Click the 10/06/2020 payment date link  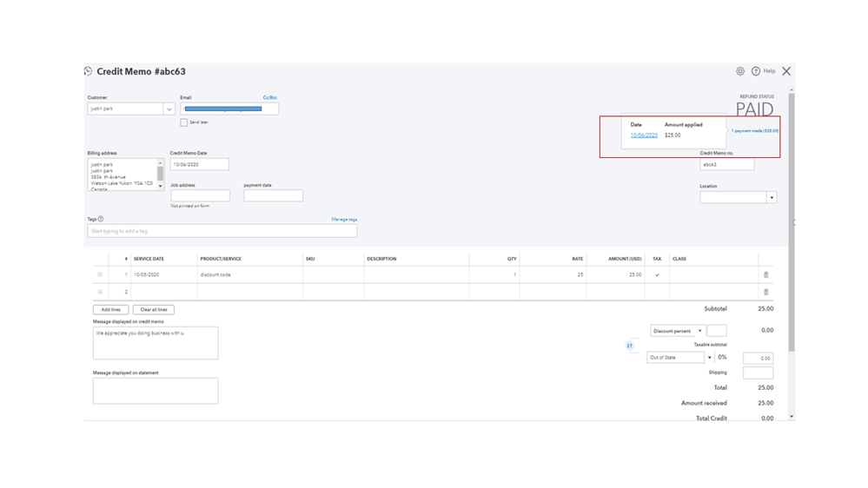click(644, 135)
